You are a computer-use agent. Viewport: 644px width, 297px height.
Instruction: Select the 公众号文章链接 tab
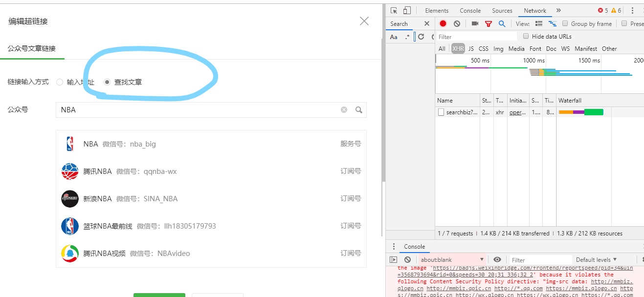(x=32, y=48)
